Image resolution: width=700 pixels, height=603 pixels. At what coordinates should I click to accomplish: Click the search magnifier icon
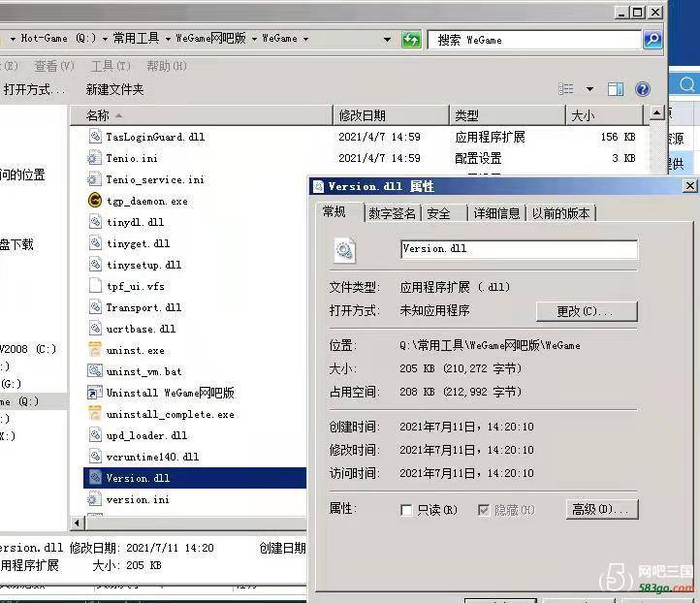point(652,40)
